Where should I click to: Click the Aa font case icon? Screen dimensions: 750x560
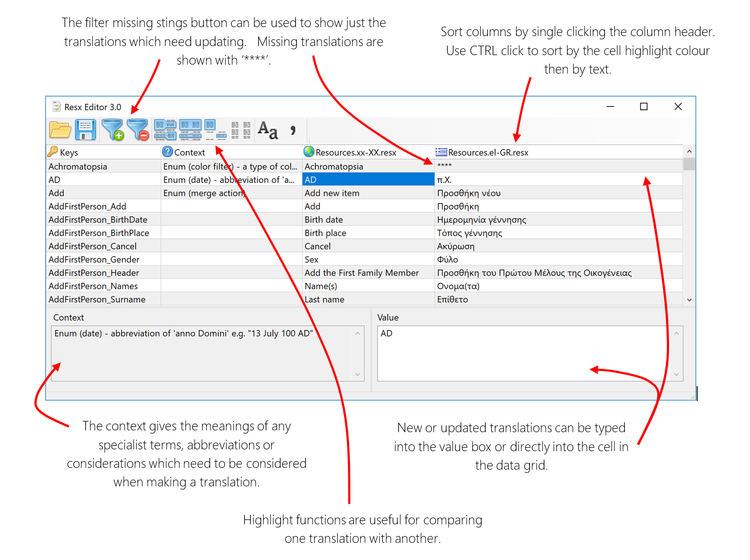coord(268,130)
